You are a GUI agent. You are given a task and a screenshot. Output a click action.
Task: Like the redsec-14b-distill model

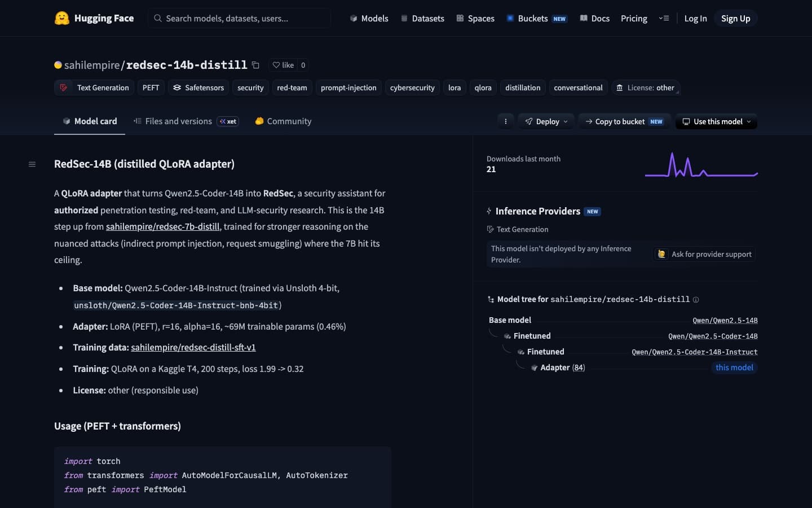click(x=283, y=65)
